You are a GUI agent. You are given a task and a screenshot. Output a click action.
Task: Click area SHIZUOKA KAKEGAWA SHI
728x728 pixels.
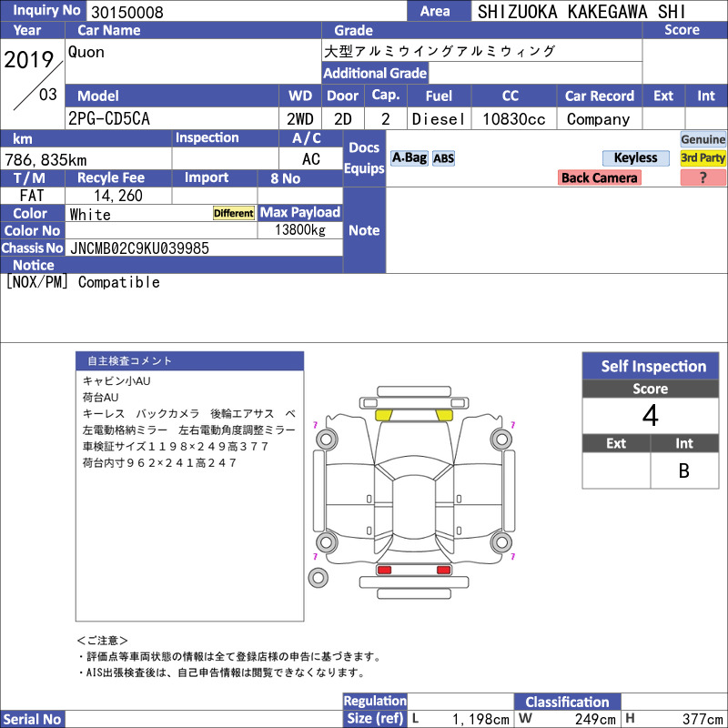click(581, 12)
